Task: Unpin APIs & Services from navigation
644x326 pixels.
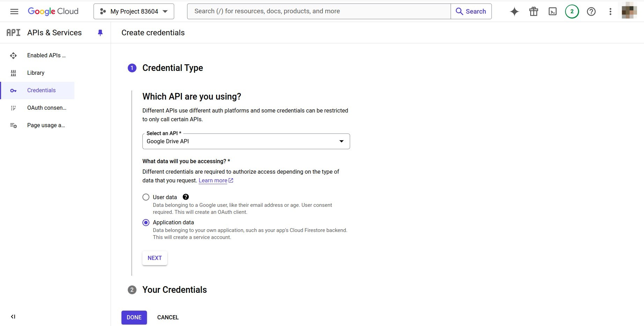Action: coord(100,32)
